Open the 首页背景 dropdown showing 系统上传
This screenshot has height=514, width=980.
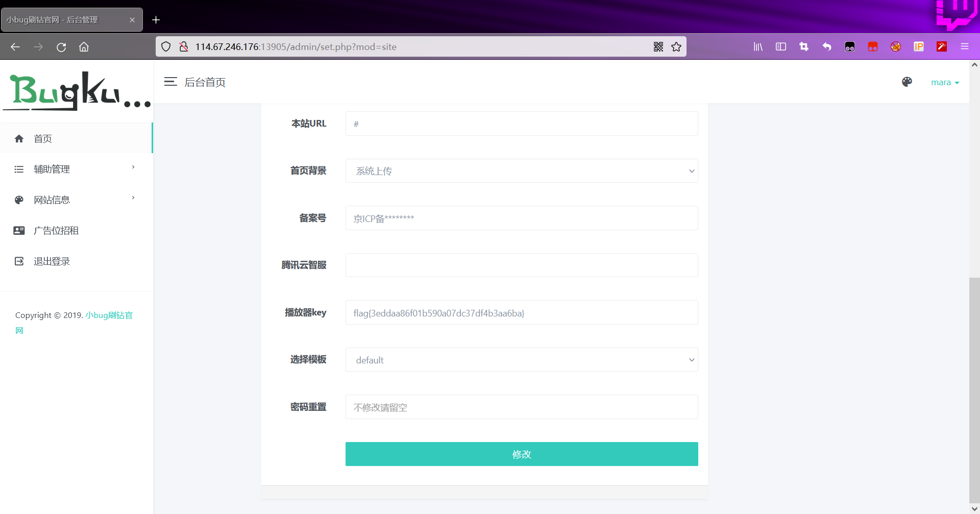click(522, 170)
